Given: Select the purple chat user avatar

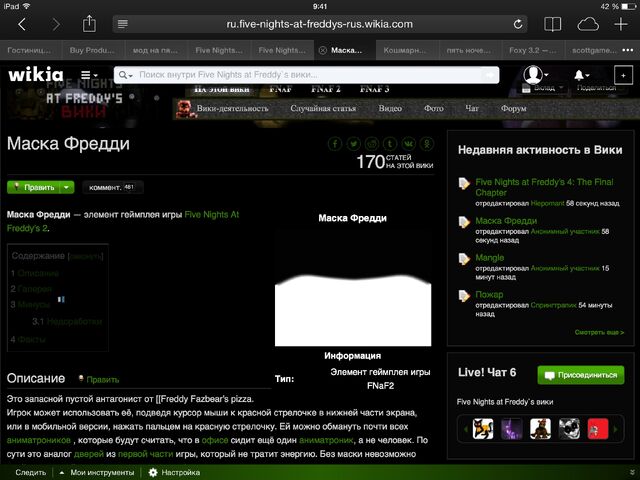Looking at the screenshot, I should (x=512, y=429).
